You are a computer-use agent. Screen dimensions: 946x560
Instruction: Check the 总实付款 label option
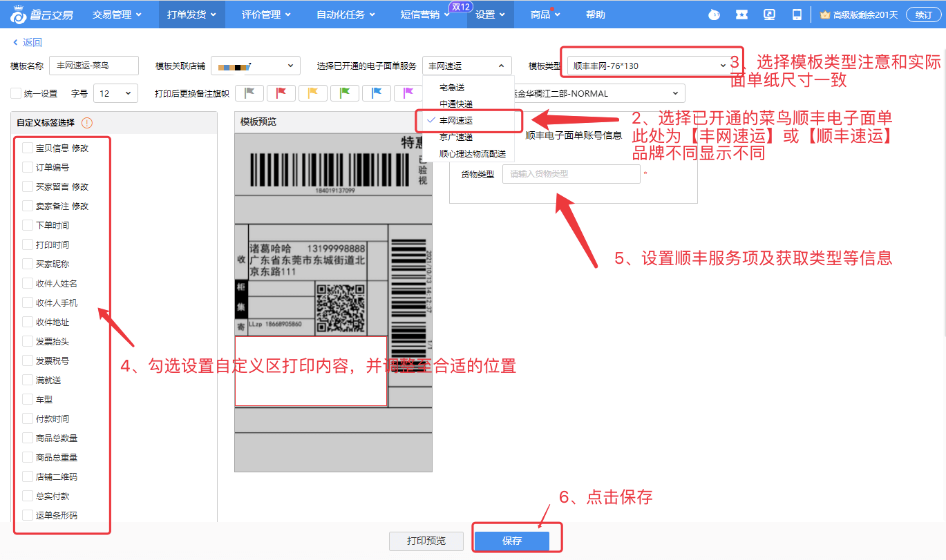(x=28, y=496)
